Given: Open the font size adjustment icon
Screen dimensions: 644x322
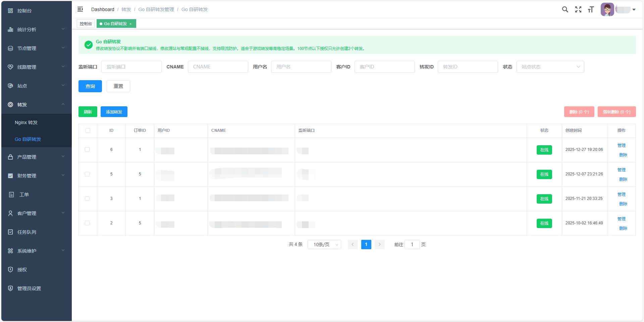Looking at the screenshot, I should (591, 9).
